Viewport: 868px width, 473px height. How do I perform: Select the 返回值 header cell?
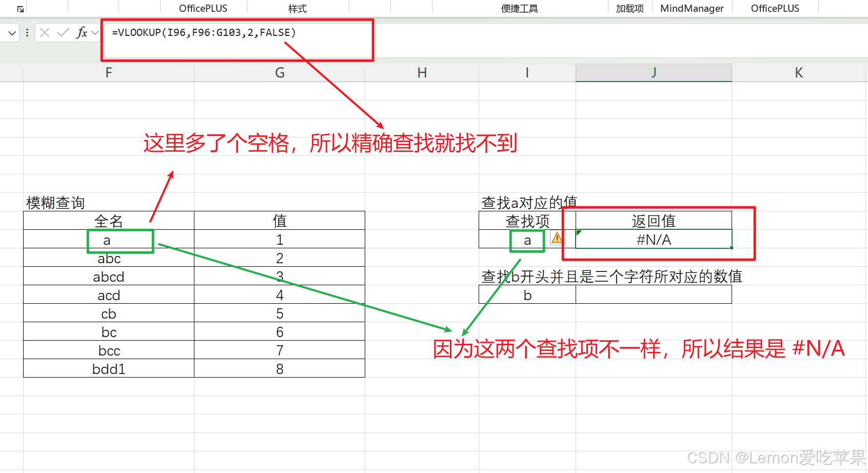[x=654, y=221]
